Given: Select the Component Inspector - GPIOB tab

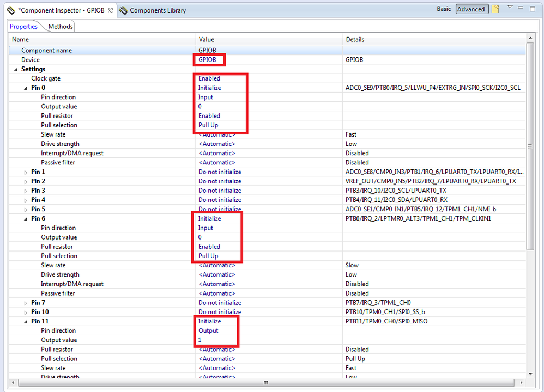Looking at the screenshot, I should point(61,10).
